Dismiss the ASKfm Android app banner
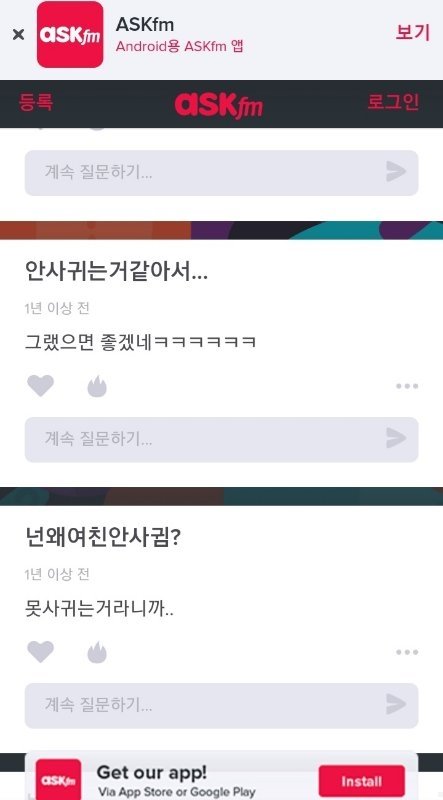 [x=18, y=35]
